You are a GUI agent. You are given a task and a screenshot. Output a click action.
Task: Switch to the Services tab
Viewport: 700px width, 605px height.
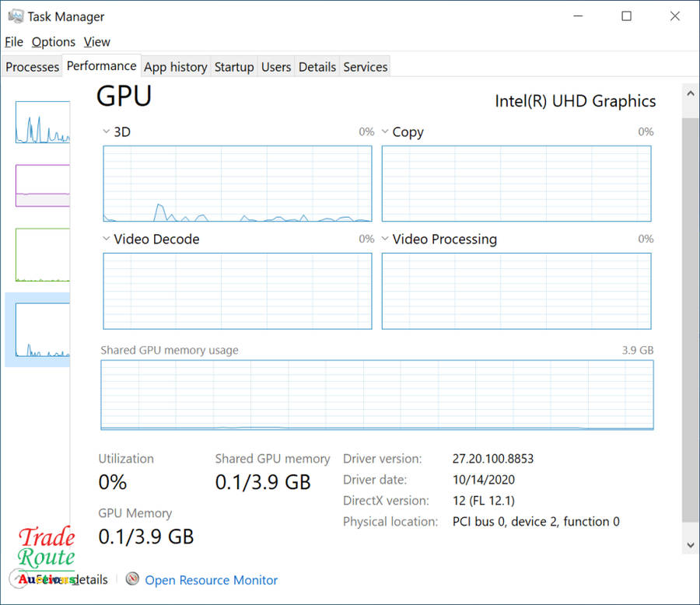(x=365, y=67)
